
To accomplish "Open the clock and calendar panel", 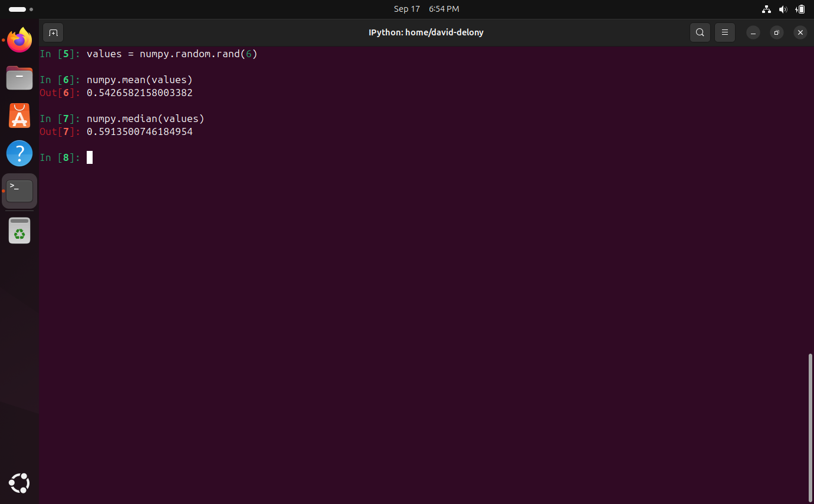I will (426, 9).
